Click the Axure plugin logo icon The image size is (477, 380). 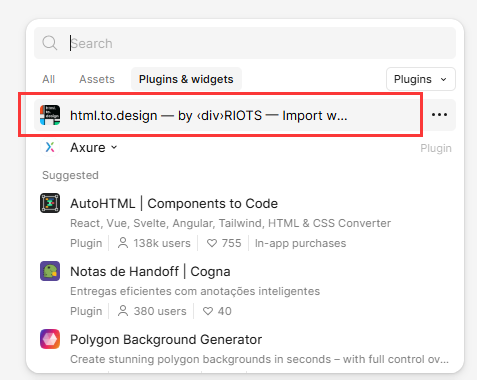(x=50, y=147)
